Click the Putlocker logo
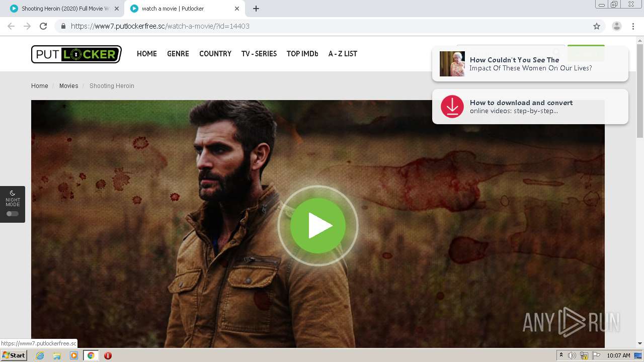The height and width of the screenshot is (362, 644). pyautogui.click(x=76, y=54)
